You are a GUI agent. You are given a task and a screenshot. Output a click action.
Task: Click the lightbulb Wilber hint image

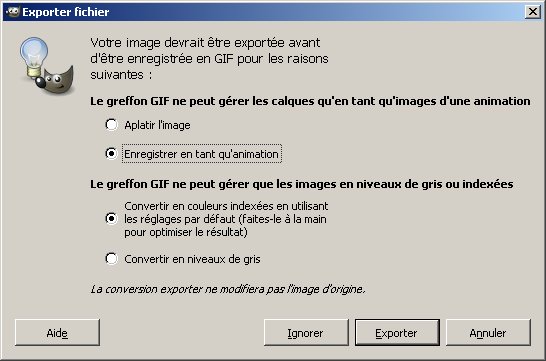[x=46, y=66]
